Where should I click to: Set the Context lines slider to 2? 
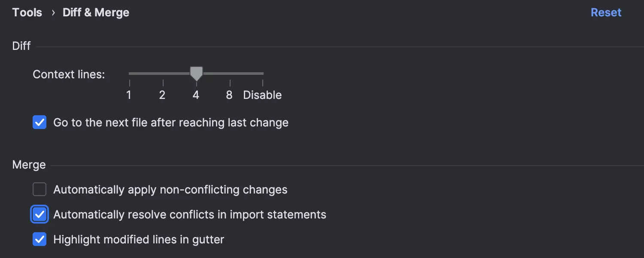163,74
